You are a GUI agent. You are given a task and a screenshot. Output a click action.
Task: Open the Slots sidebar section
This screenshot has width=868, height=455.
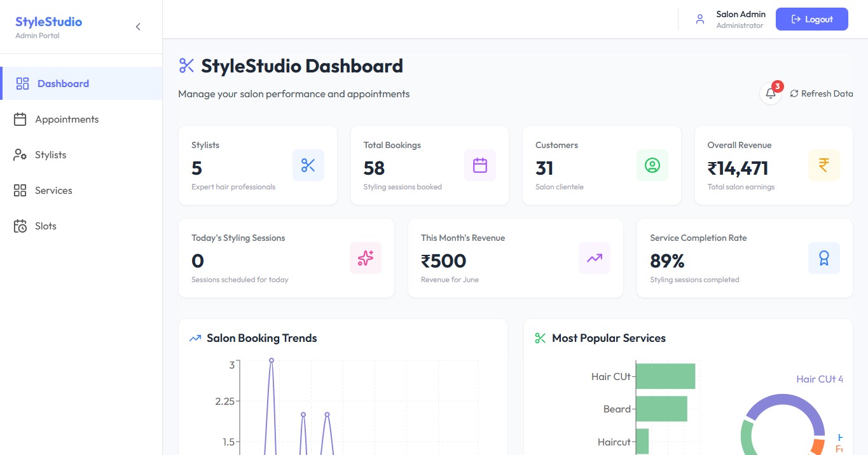(81, 226)
